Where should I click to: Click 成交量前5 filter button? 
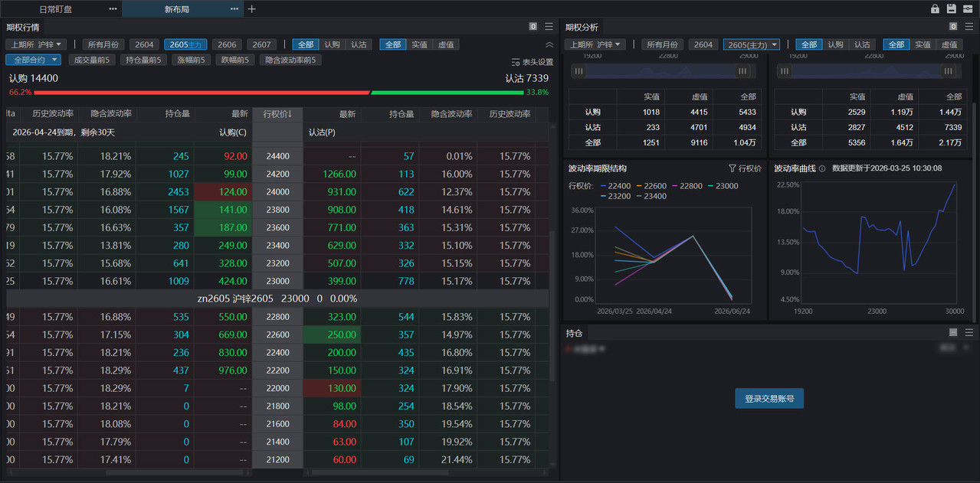[91, 60]
